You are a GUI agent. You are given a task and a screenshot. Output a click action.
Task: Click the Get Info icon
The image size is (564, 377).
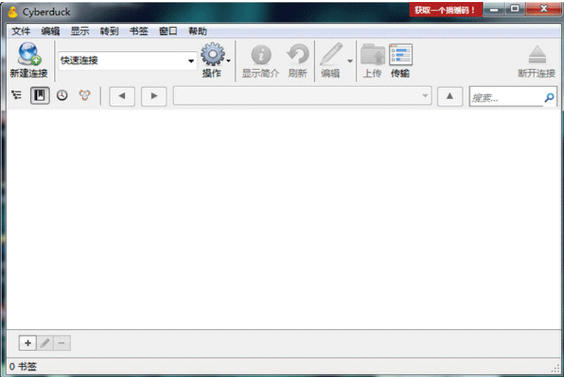click(x=261, y=55)
